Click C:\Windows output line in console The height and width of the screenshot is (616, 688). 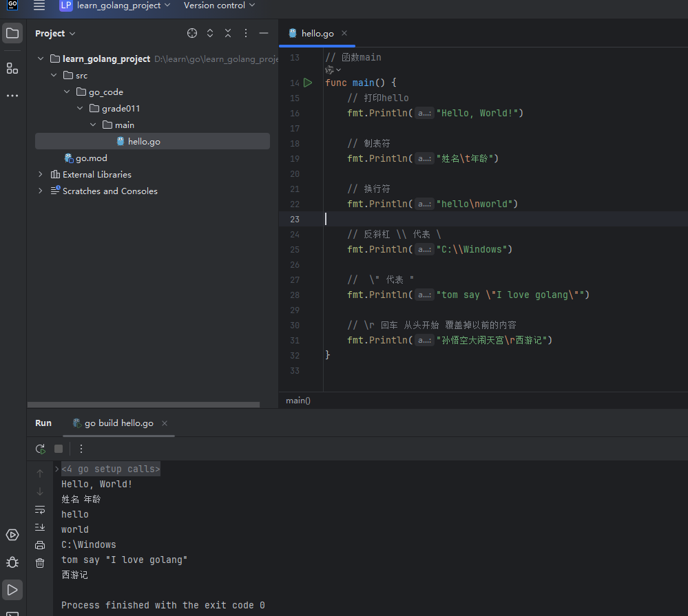(89, 544)
